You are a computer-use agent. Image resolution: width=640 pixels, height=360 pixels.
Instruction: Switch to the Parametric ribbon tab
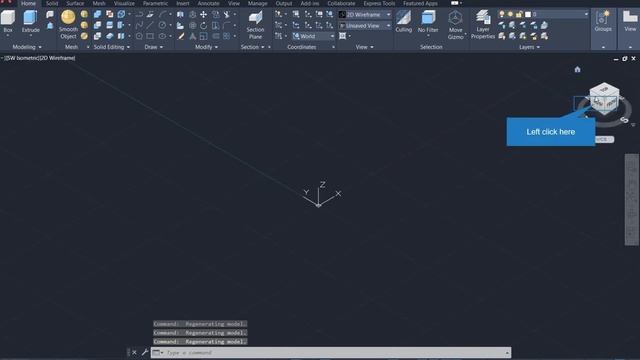point(156,3)
